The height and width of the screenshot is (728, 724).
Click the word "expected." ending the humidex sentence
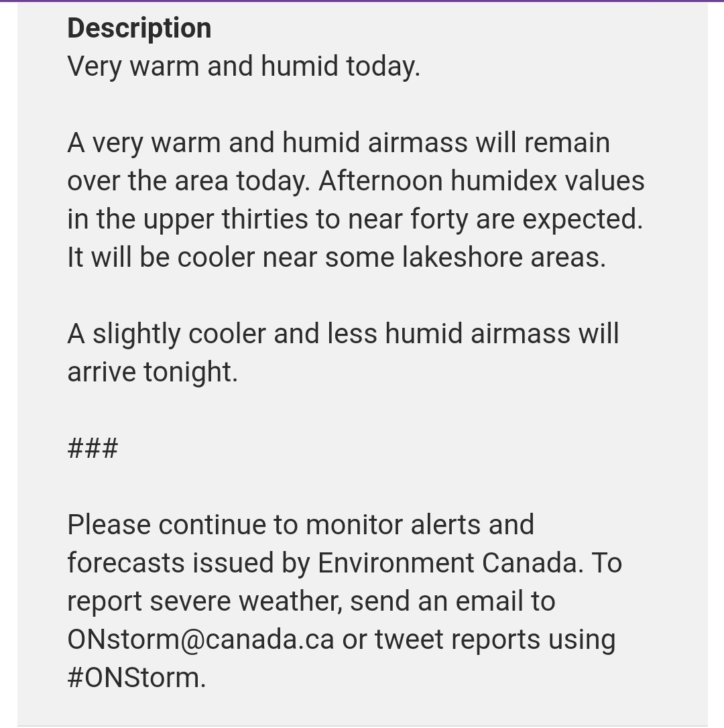(583, 220)
